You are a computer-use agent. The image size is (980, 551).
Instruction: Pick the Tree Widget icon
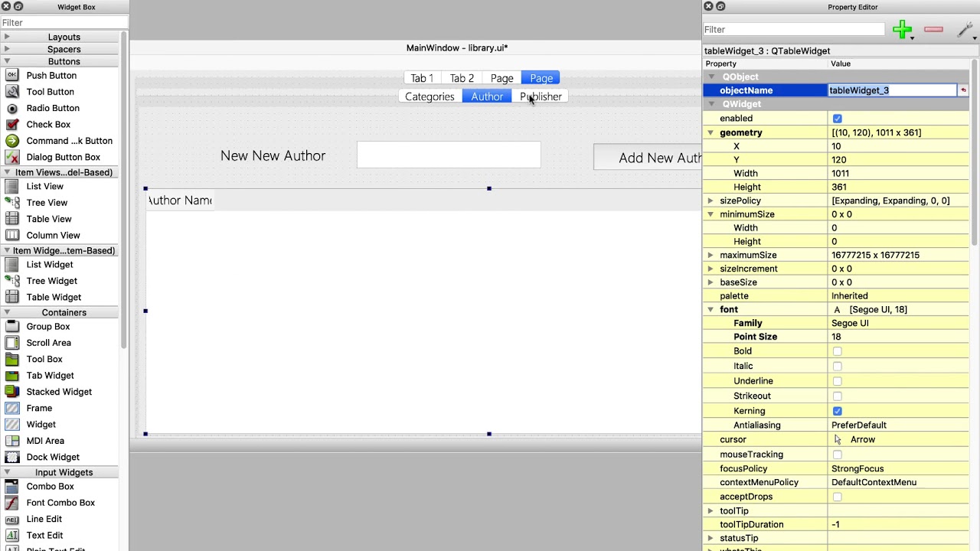[12, 281]
